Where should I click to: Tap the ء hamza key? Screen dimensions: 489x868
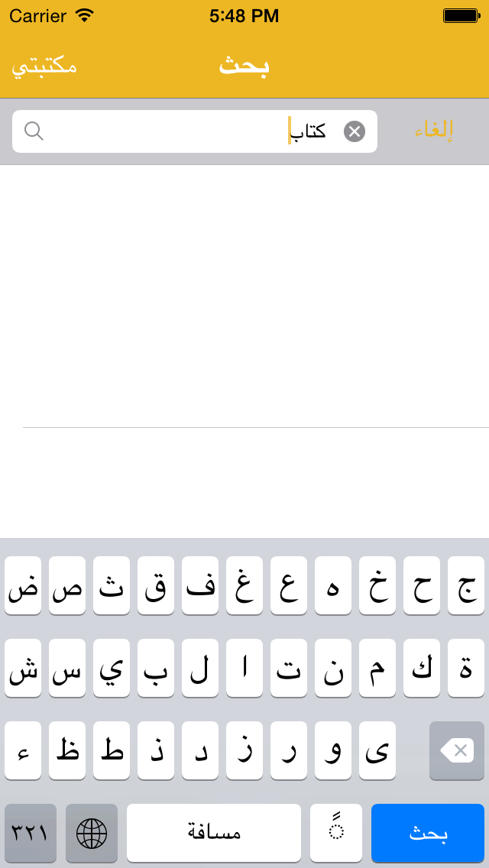pyautogui.click(x=23, y=750)
